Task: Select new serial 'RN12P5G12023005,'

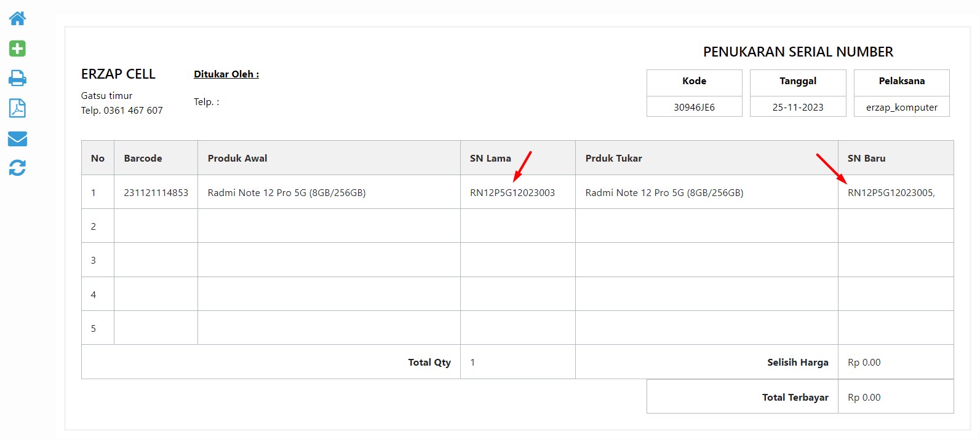Action: point(891,193)
